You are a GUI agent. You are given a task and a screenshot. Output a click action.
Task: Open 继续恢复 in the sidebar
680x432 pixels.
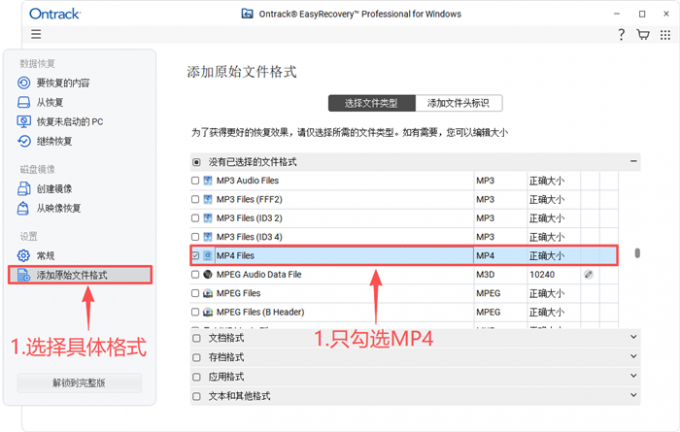[54, 141]
